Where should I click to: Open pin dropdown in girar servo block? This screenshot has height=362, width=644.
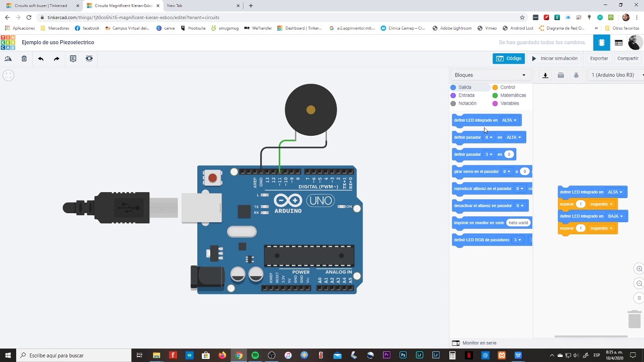507,171
